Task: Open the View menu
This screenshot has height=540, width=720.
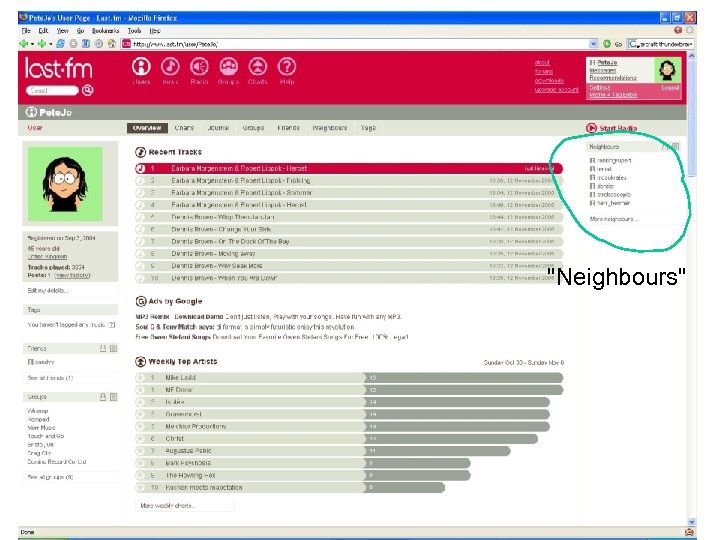Action: [x=62, y=31]
